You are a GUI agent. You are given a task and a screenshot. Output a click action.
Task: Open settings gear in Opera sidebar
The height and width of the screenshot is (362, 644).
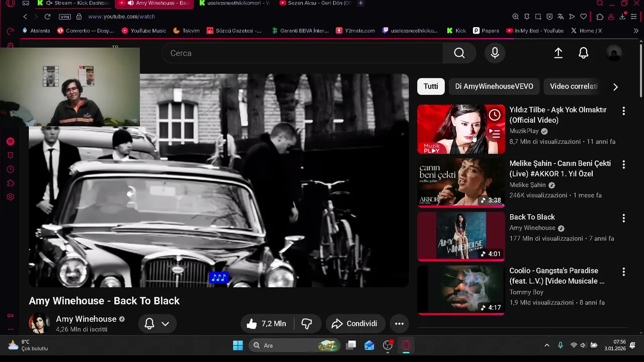pos(10,197)
